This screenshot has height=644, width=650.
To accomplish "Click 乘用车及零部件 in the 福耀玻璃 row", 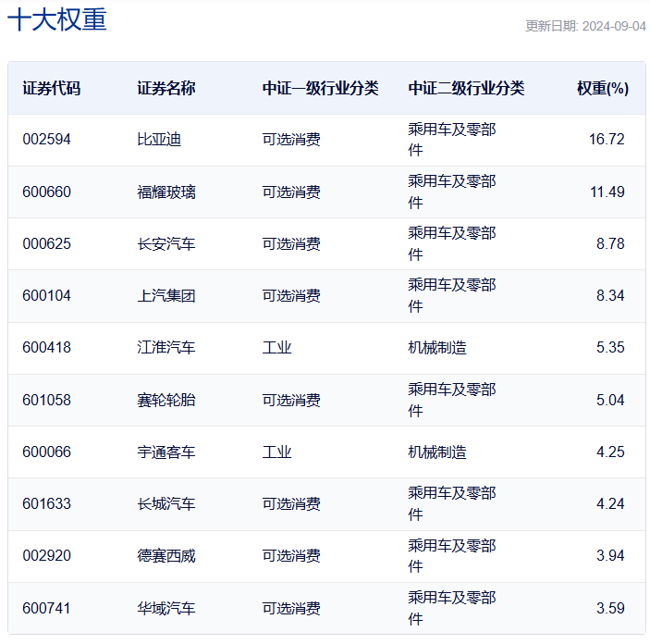I will (x=452, y=192).
